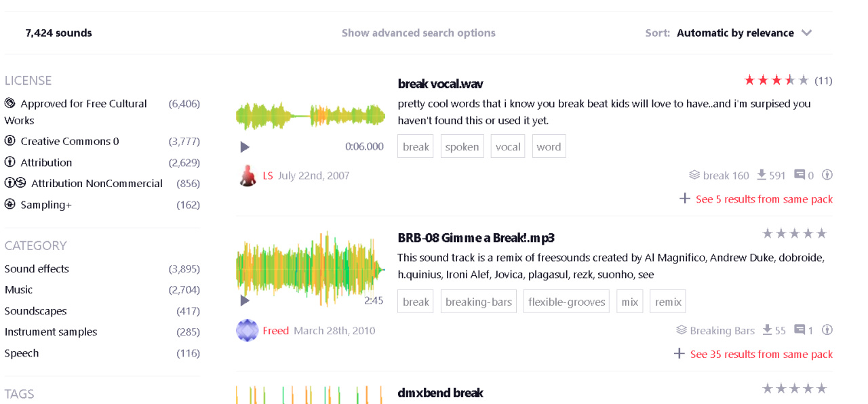The image size is (868, 404).
Task: Click waveform of break vocal.wav
Action: click(311, 116)
